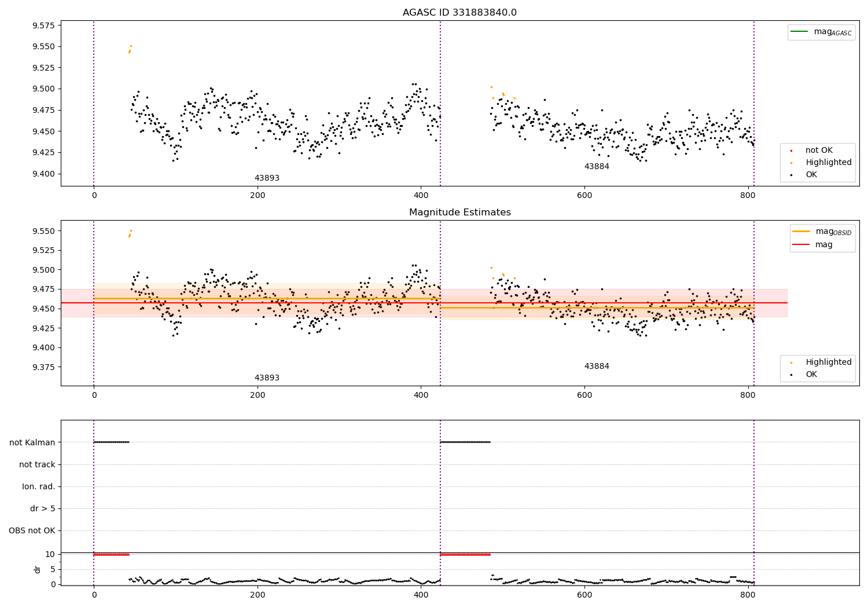Click the 'OBS not OK' axis label
Image resolution: width=868 pixels, height=608 pixels.
(32, 530)
